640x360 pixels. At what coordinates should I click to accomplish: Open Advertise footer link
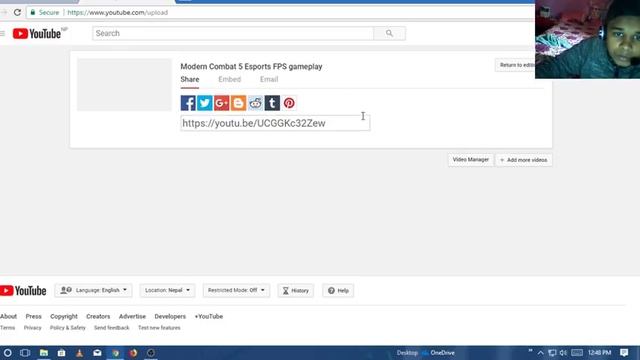tap(132, 316)
